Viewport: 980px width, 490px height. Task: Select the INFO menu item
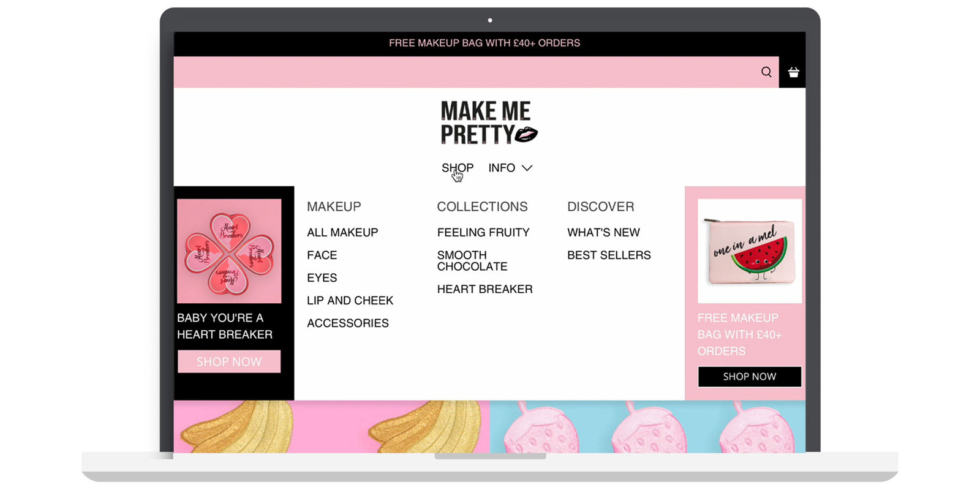(x=502, y=168)
